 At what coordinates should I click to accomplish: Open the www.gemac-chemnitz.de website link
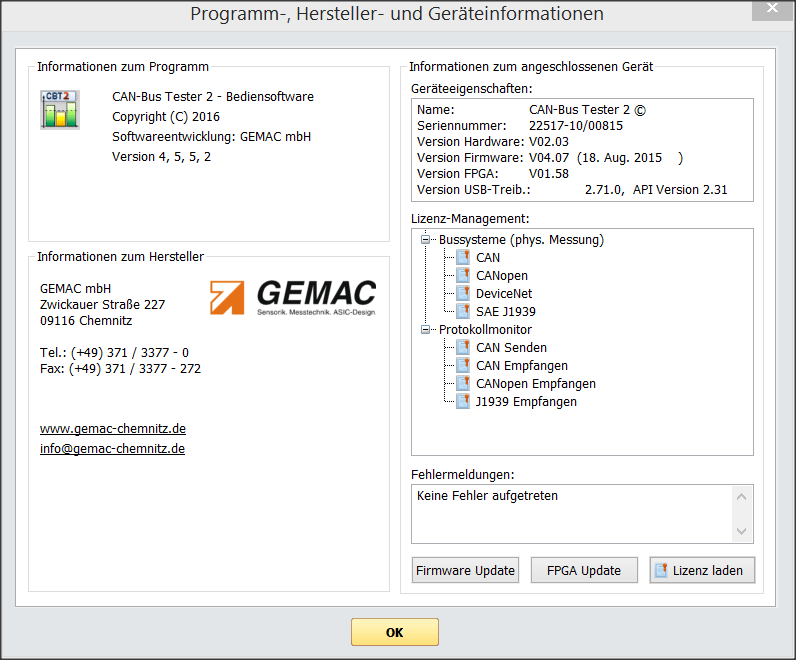click(x=113, y=429)
